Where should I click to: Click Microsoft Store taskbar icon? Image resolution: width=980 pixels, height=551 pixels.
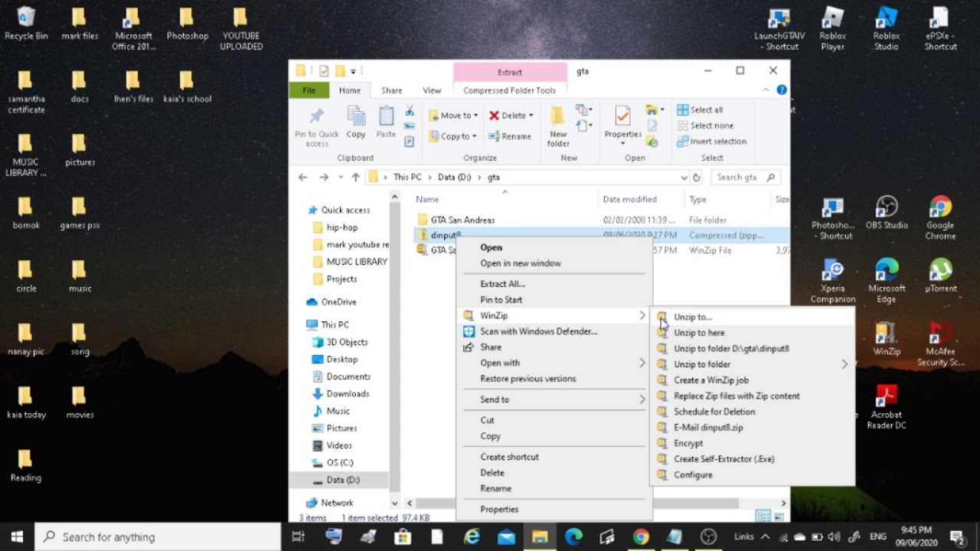(x=403, y=536)
